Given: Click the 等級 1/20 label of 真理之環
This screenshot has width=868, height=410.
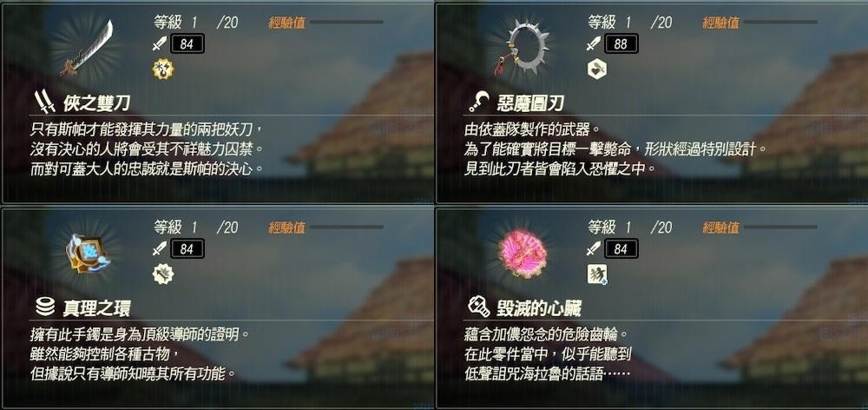Looking at the screenshot, I should pos(196,228).
